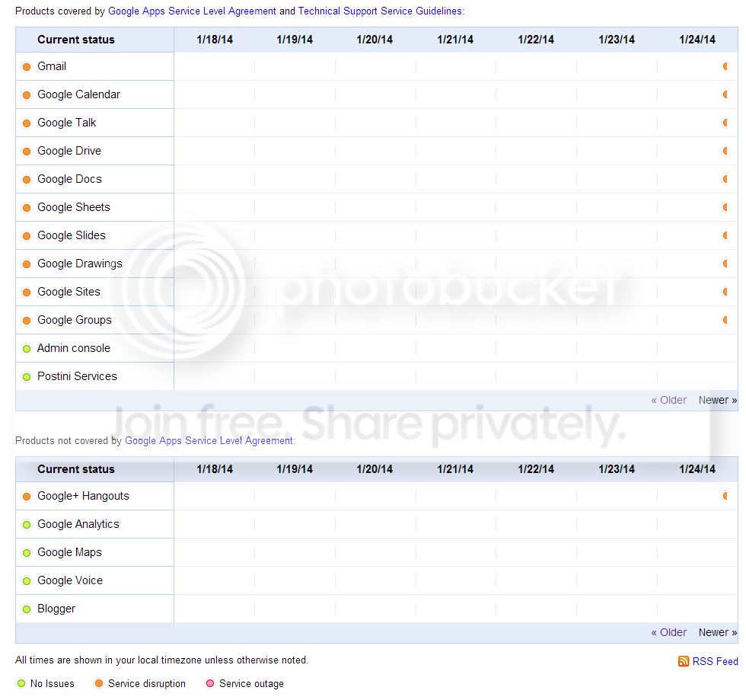Select the Google Docs product name
The width and height of the screenshot is (746, 700).
[x=69, y=179]
